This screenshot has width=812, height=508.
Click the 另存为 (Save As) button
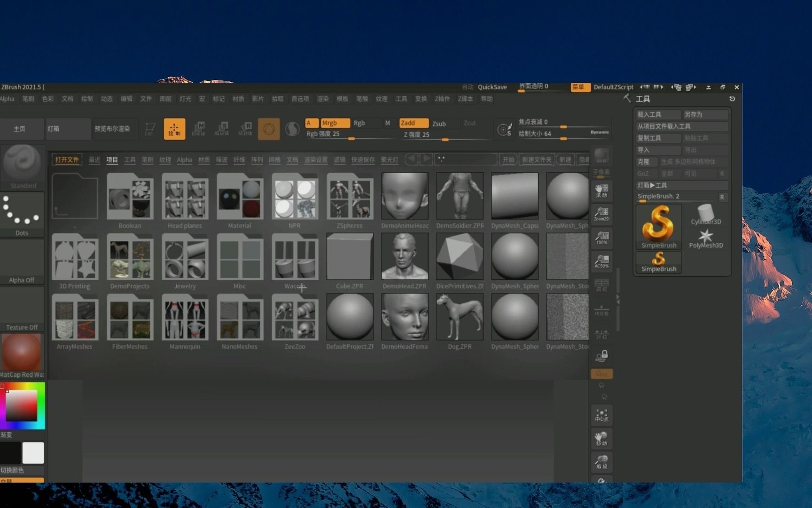click(706, 114)
